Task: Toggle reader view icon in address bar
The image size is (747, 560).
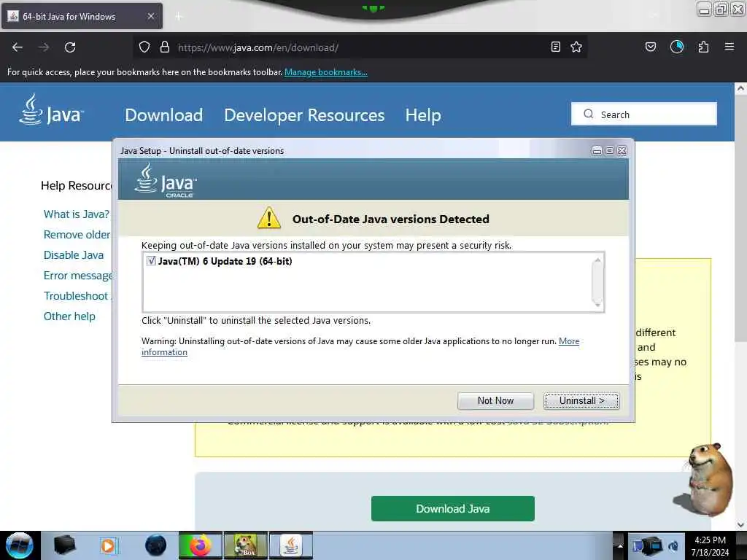Action: pos(555,47)
